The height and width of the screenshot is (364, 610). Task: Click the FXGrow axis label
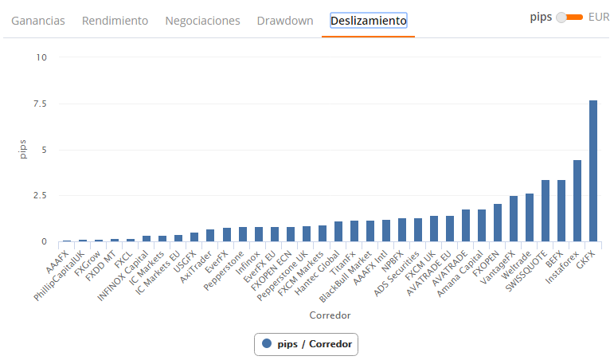[88, 263]
